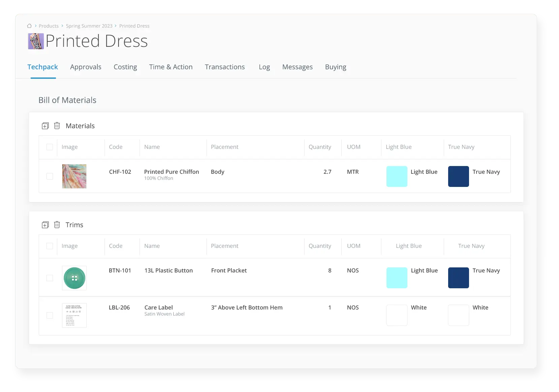Open the Time & Action tab

[x=171, y=67]
